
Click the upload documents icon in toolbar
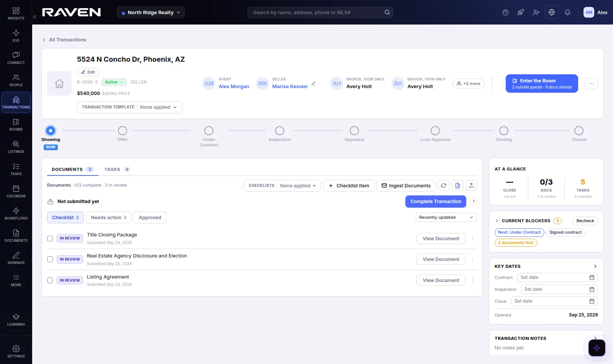click(471, 185)
